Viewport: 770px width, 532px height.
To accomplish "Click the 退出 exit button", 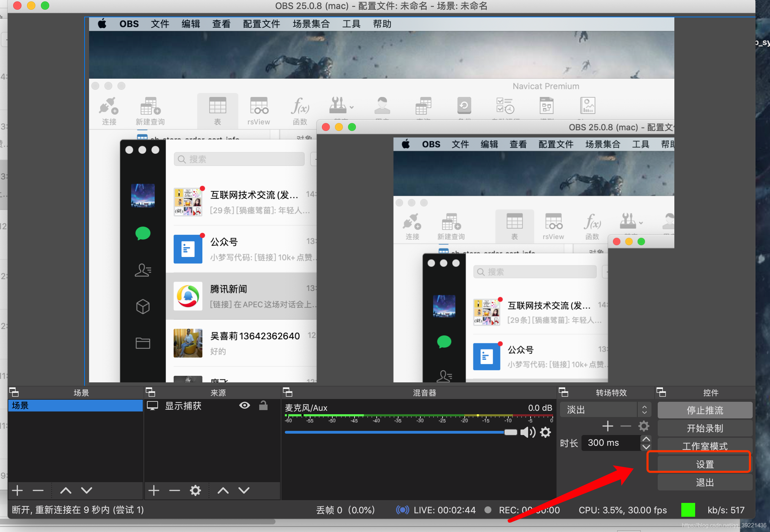I will 705,482.
